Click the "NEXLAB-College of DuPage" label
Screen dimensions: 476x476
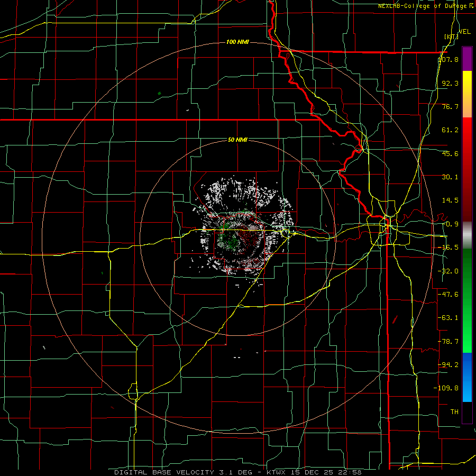click(x=422, y=6)
